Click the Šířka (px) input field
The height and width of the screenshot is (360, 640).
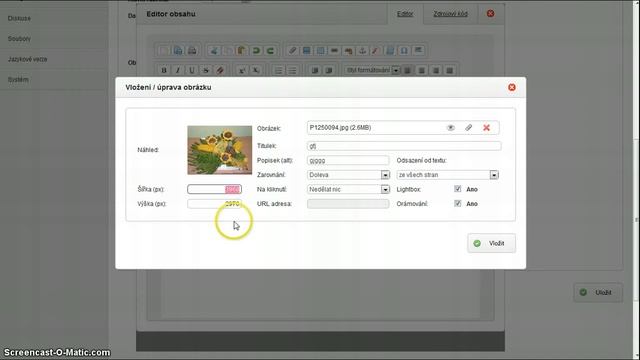tap(214, 189)
